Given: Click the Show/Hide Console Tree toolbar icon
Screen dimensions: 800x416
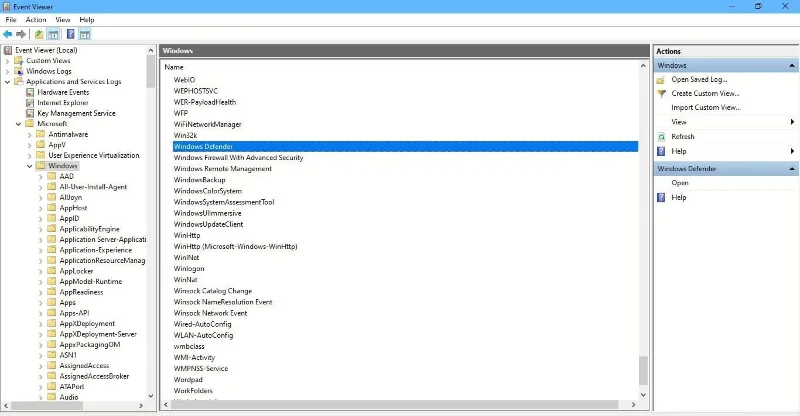Looking at the screenshot, I should [53, 34].
